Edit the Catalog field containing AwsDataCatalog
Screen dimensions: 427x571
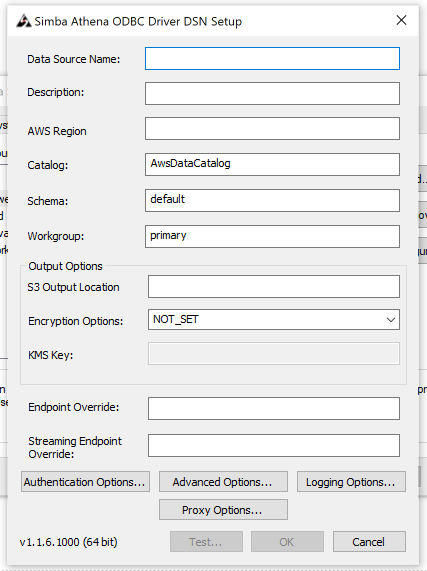pos(272,165)
